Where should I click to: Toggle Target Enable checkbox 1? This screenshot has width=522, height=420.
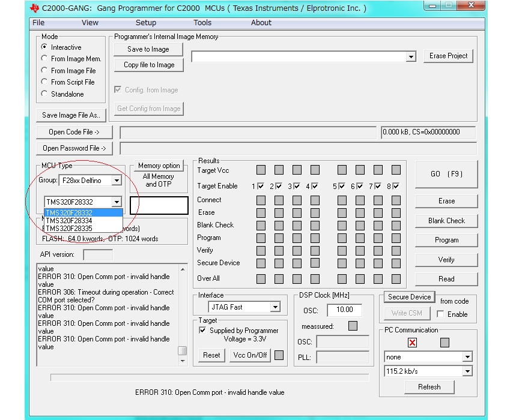pyautogui.click(x=261, y=186)
